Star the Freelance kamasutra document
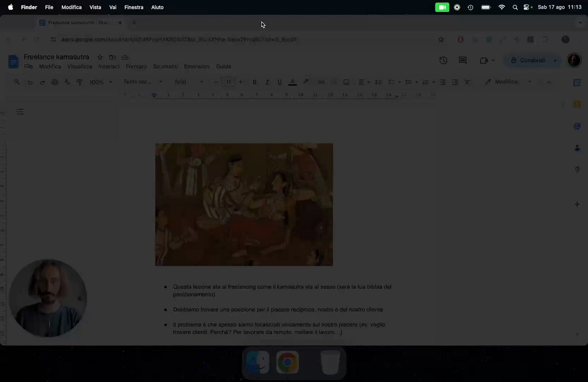The width and height of the screenshot is (588, 382). click(x=100, y=57)
